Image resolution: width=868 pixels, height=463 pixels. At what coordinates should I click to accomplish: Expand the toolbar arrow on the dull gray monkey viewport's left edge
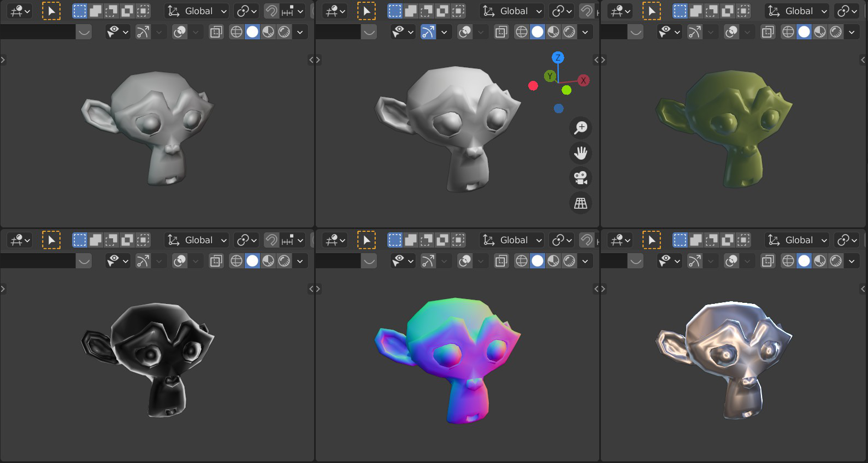pos(3,60)
